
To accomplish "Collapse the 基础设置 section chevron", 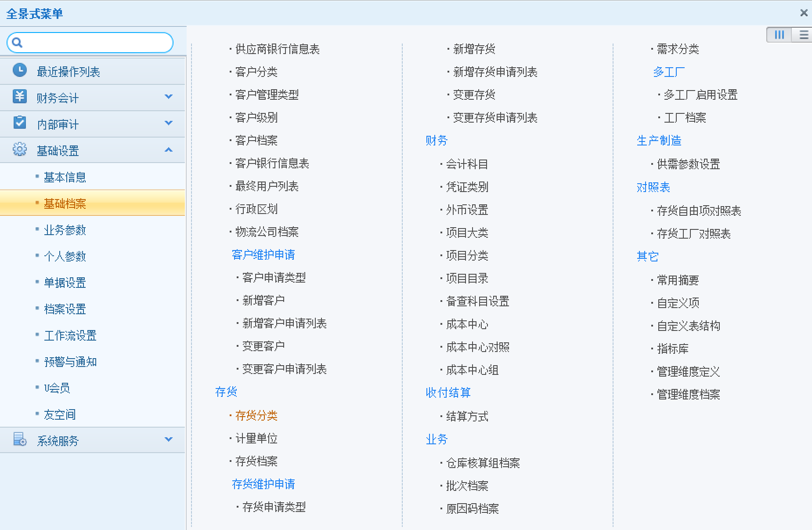I will (x=169, y=150).
